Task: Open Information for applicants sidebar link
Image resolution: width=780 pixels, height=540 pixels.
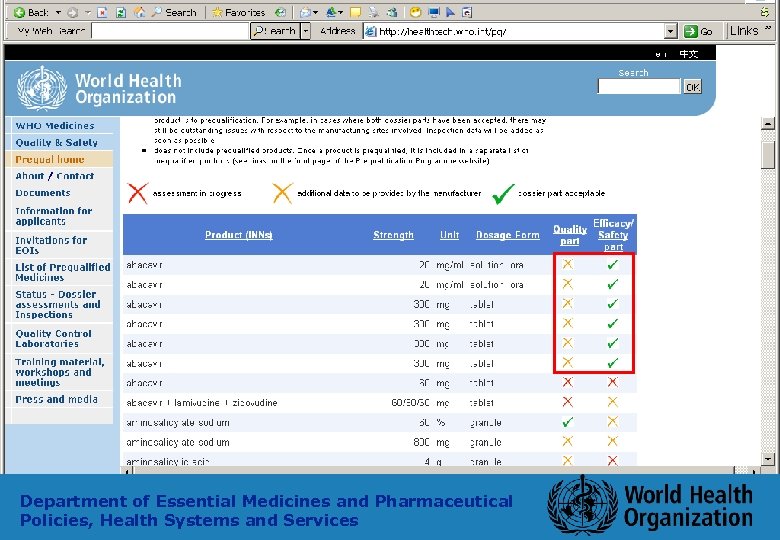Action: 54,216
